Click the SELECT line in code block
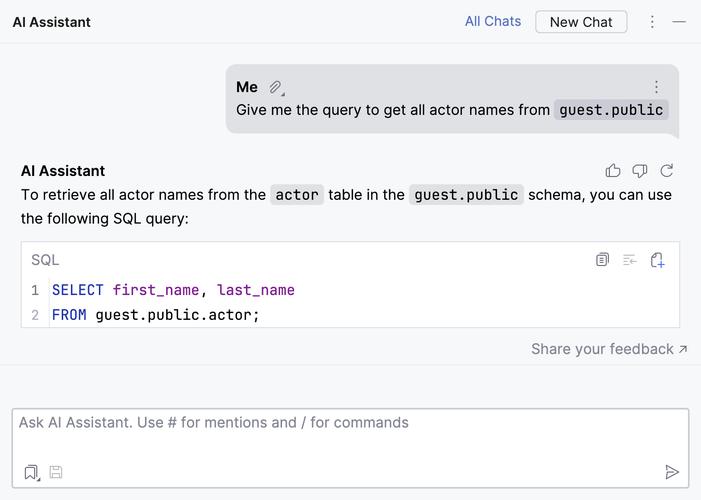 point(173,290)
